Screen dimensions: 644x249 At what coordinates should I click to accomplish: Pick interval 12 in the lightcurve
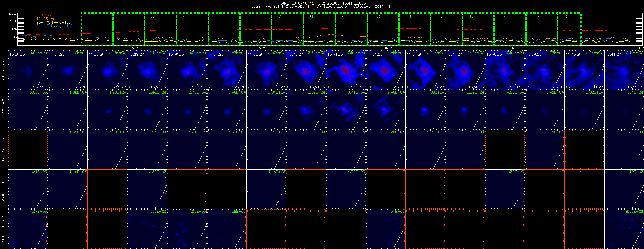pyautogui.click(x=447, y=29)
